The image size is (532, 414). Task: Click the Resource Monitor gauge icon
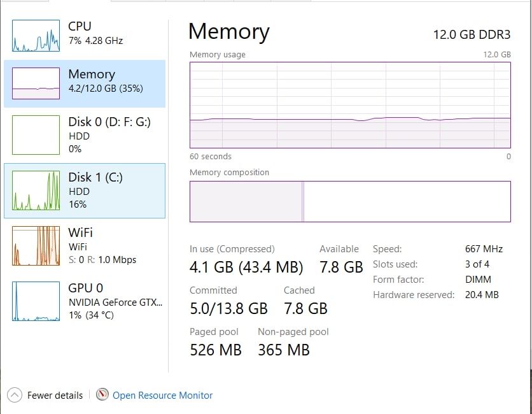point(102,395)
